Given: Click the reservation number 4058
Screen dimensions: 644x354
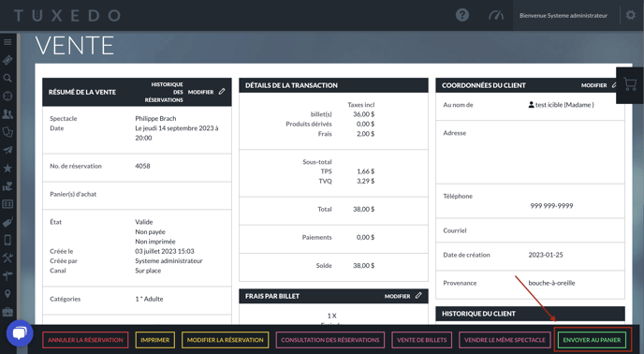Looking at the screenshot, I should click(x=142, y=166).
